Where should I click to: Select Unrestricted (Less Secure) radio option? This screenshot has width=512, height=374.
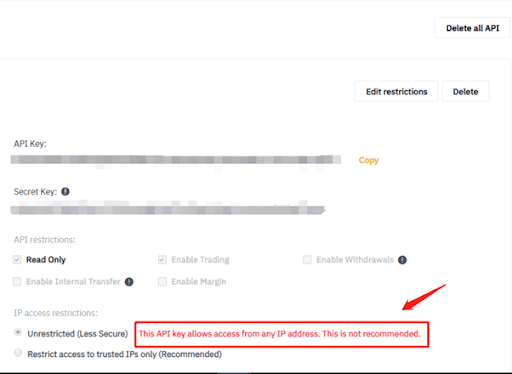[x=18, y=332]
